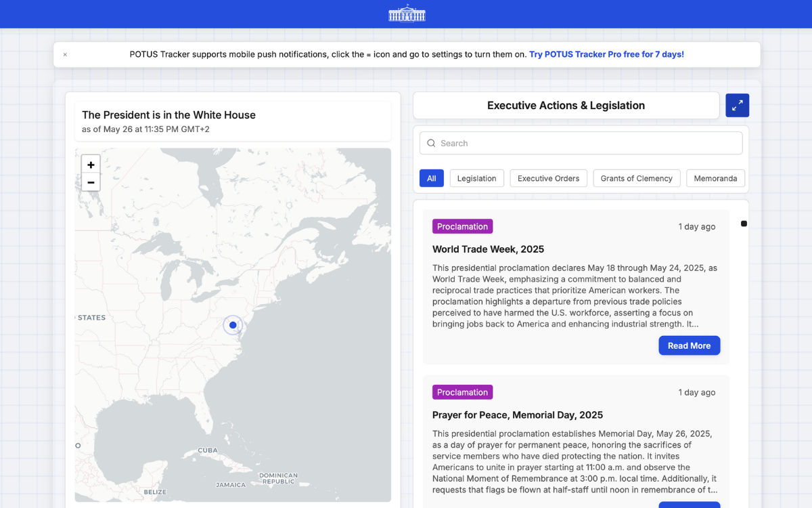The image size is (812, 508).
Task: Focus the Search input field
Action: coord(581,143)
